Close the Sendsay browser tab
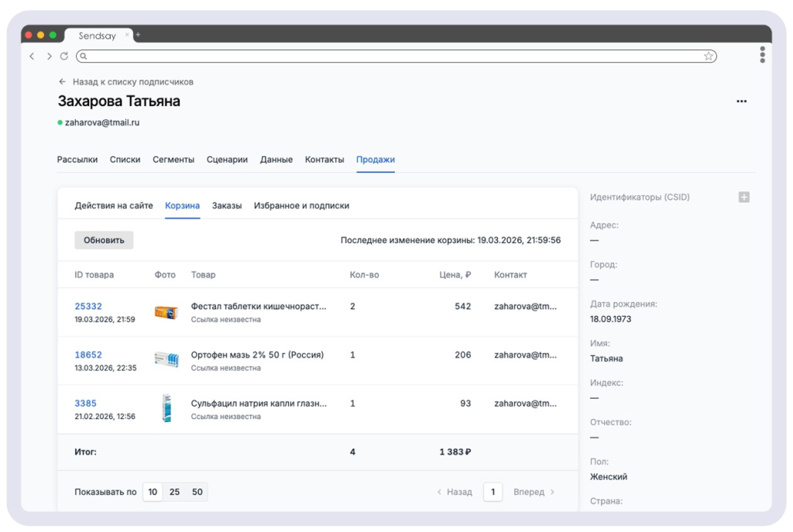 (127, 35)
